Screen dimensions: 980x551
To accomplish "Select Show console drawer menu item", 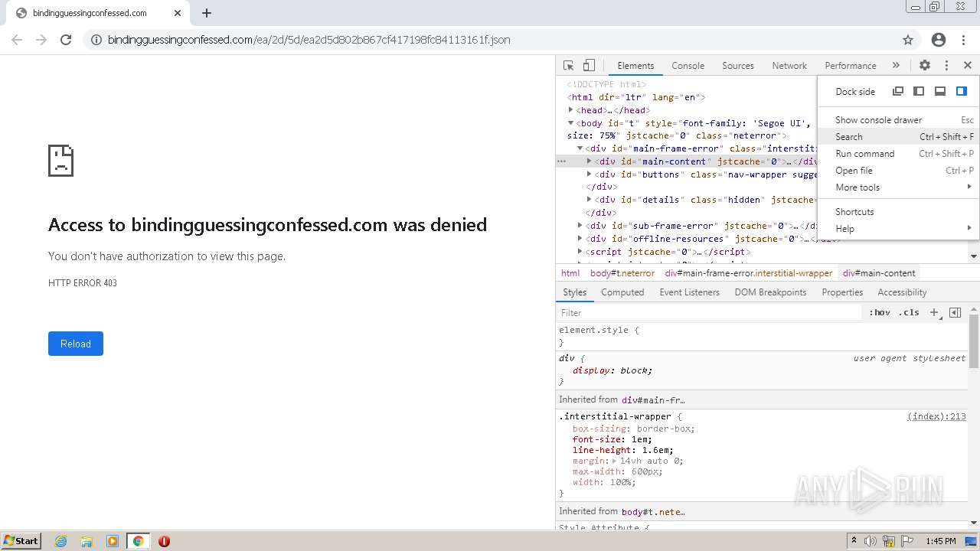I will (x=898, y=120).
